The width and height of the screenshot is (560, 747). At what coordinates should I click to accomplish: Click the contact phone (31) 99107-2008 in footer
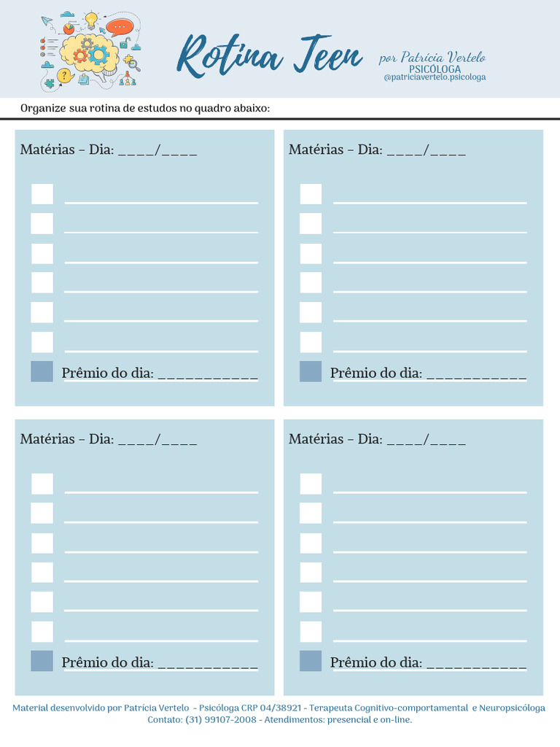click(221, 719)
